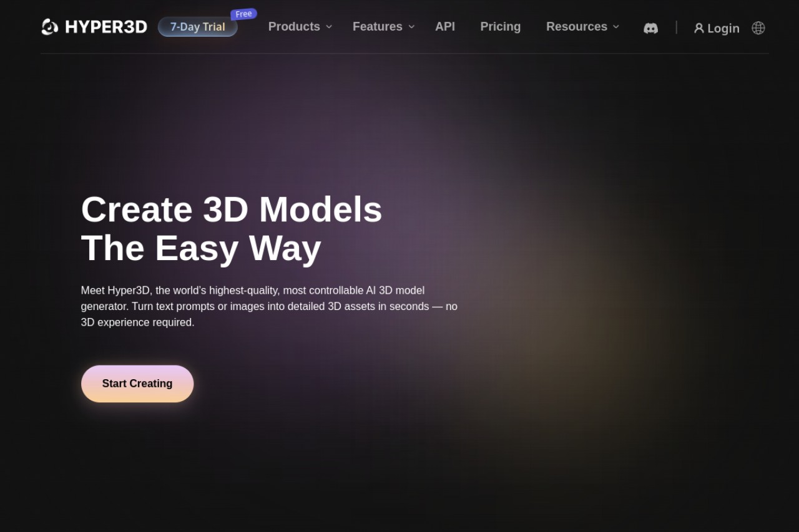799x532 pixels.
Task: Open the Products menu
Action: [294, 27]
